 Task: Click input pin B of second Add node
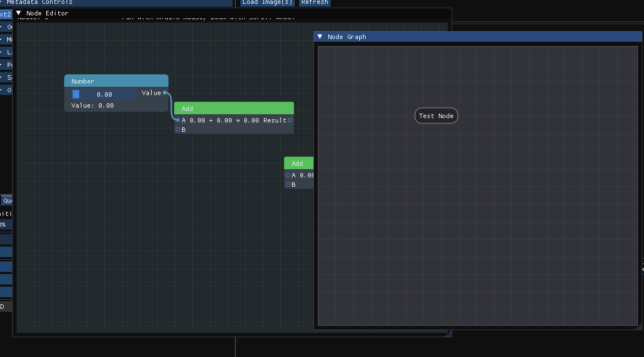pos(288,185)
